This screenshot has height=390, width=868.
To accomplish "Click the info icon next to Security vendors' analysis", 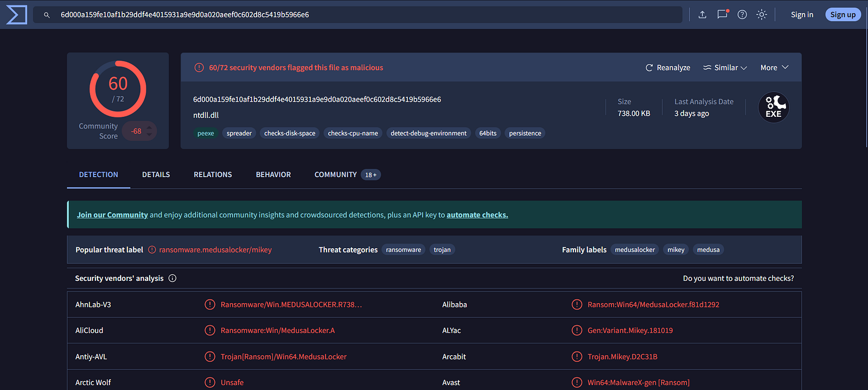I will pos(173,278).
